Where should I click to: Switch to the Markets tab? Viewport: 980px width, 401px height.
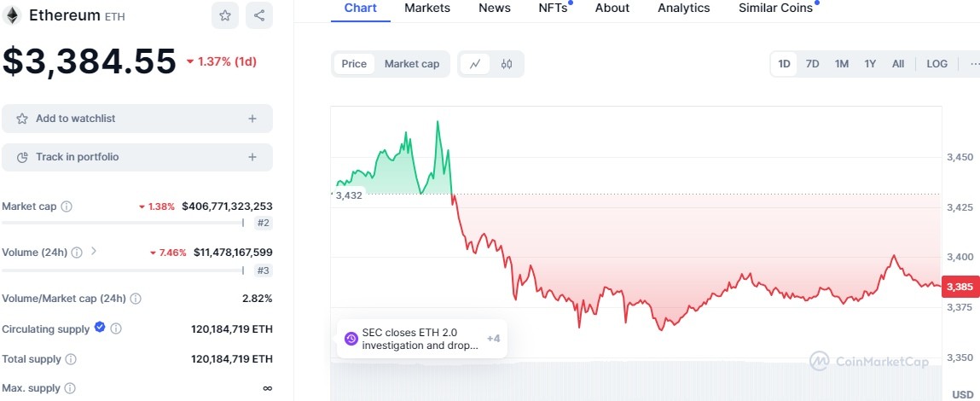point(427,8)
